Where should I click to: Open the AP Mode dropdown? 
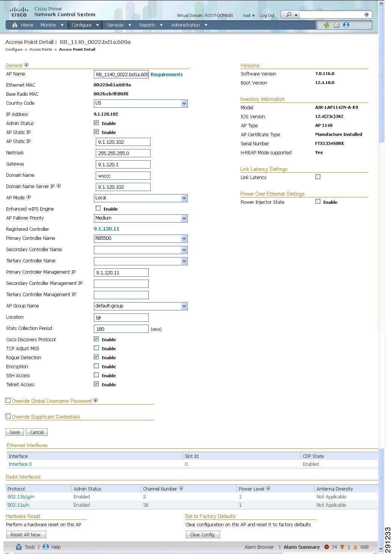point(184,198)
